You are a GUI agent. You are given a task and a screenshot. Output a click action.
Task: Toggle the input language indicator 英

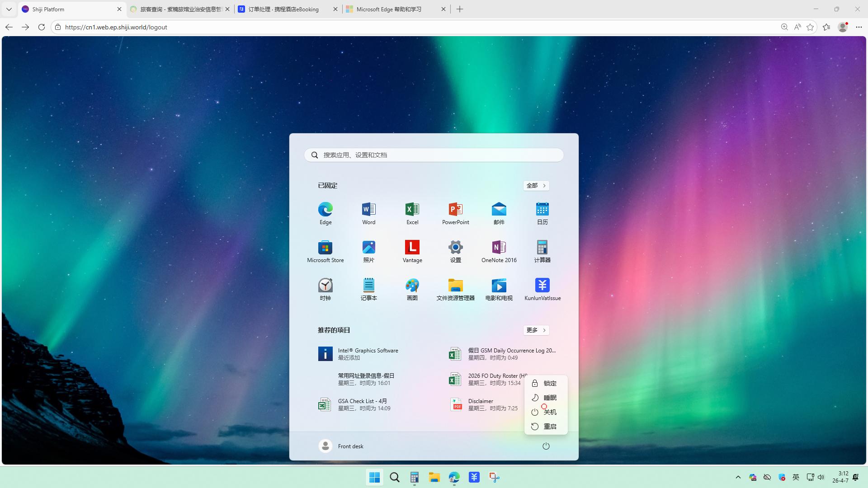(x=796, y=477)
